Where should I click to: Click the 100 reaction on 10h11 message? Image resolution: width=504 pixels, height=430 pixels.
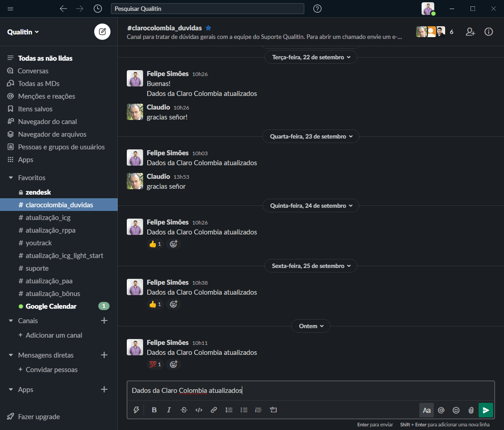click(155, 364)
